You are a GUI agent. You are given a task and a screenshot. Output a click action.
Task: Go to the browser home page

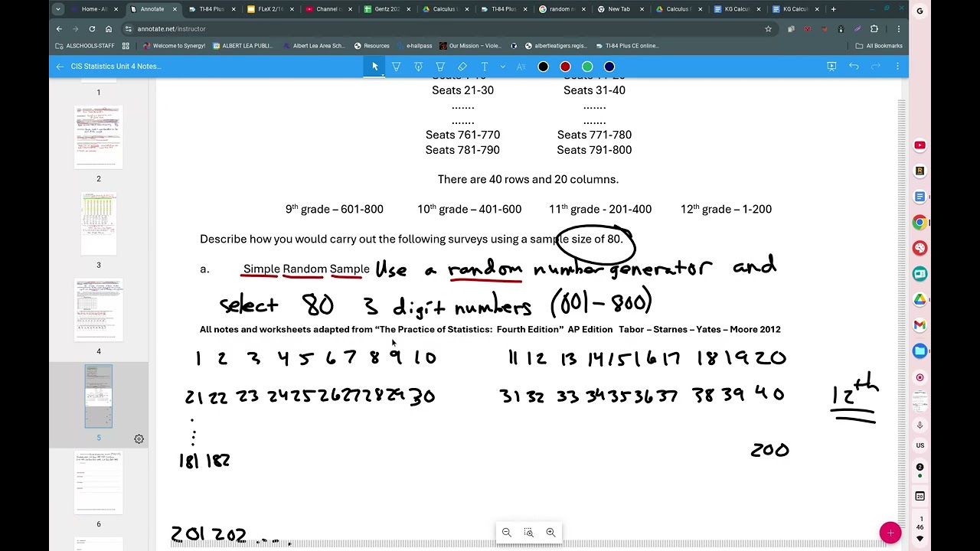coord(109,29)
